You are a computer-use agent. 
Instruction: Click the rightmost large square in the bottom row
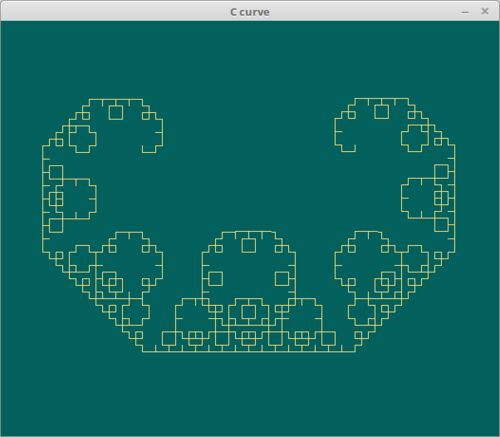pyautogui.click(x=328, y=338)
